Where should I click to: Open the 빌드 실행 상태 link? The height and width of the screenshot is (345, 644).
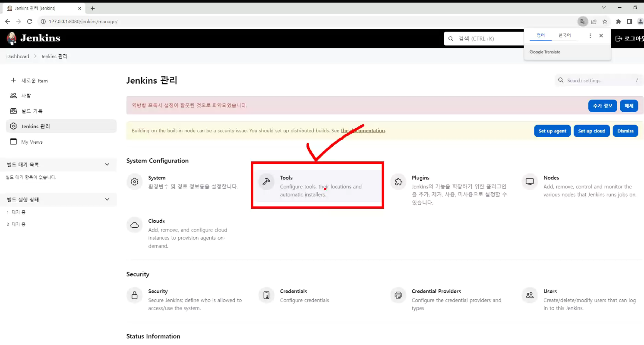tap(23, 199)
